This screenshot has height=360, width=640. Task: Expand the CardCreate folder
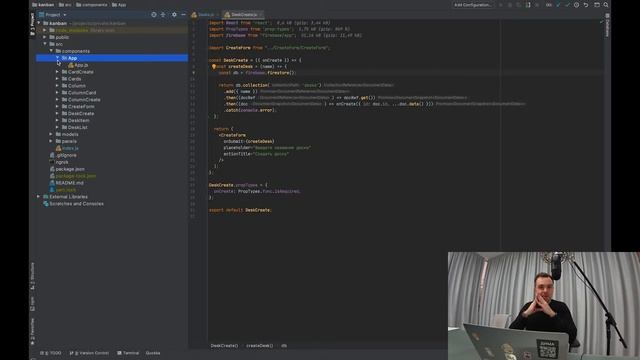[x=58, y=72]
